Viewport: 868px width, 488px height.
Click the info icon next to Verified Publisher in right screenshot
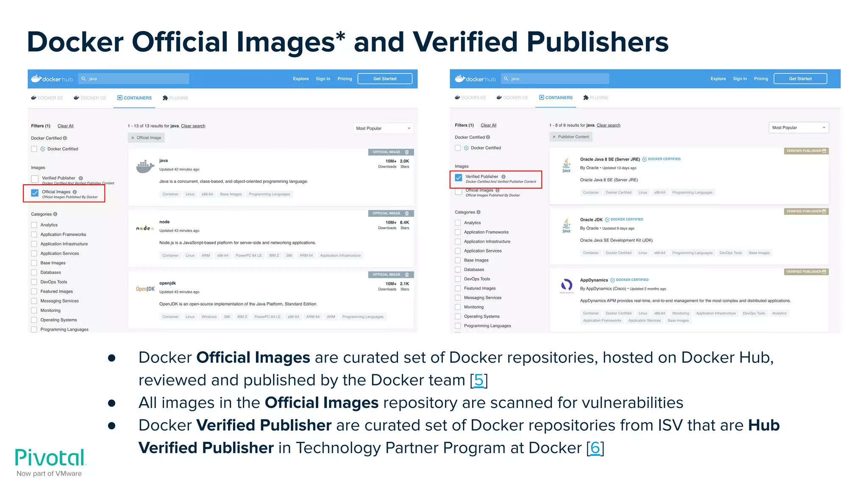(504, 177)
